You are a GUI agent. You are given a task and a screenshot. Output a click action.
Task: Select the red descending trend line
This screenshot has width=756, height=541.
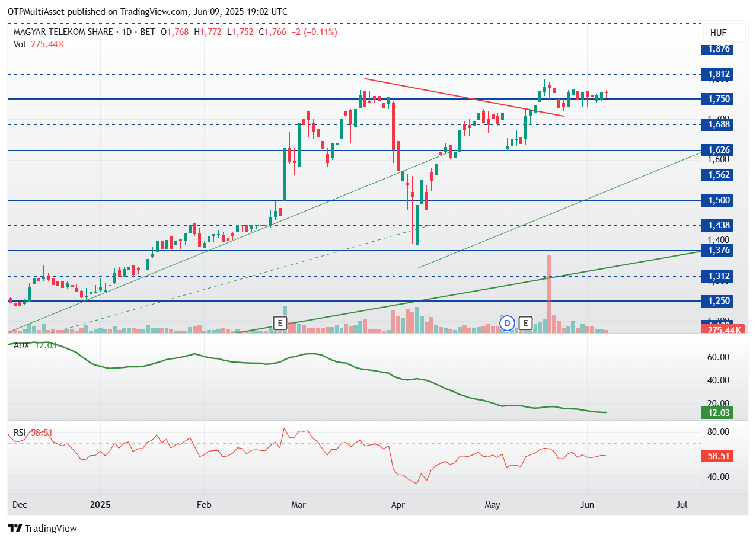[x=464, y=97]
